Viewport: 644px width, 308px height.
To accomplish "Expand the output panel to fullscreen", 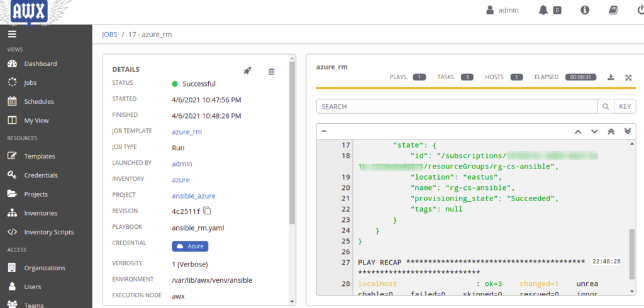I will pos(628,77).
